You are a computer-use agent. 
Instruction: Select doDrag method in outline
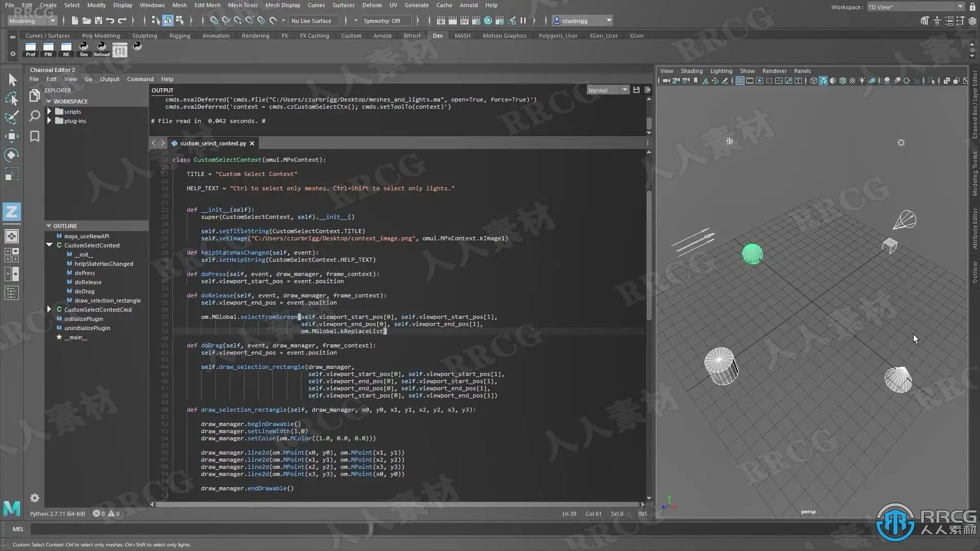[x=84, y=291]
